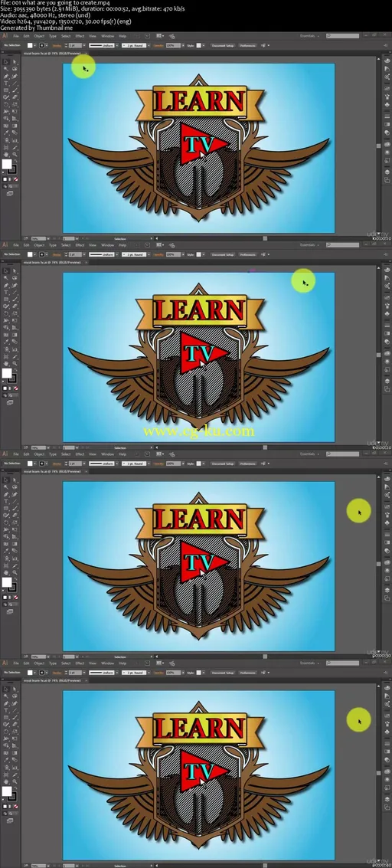Image resolution: width=392 pixels, height=868 pixels.
Task: Open the Effect menu in the second frame
Action: click(80, 244)
